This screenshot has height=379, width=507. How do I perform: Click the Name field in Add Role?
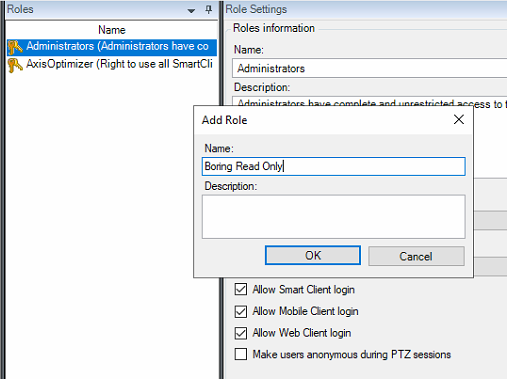pyautogui.click(x=333, y=166)
